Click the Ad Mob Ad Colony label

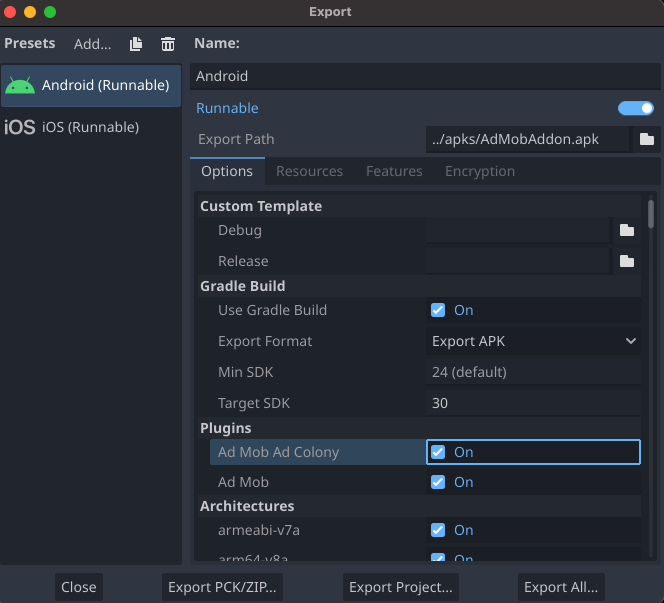point(278,452)
